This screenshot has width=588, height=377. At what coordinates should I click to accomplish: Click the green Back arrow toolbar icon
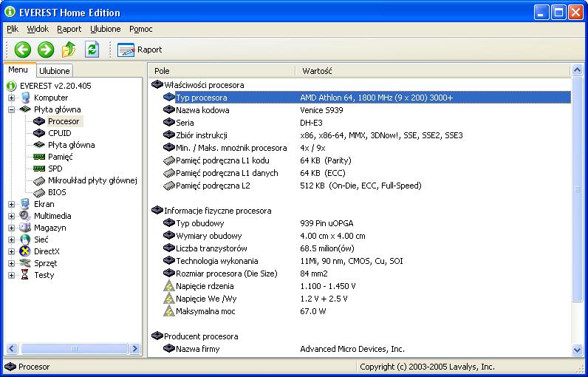(22, 50)
